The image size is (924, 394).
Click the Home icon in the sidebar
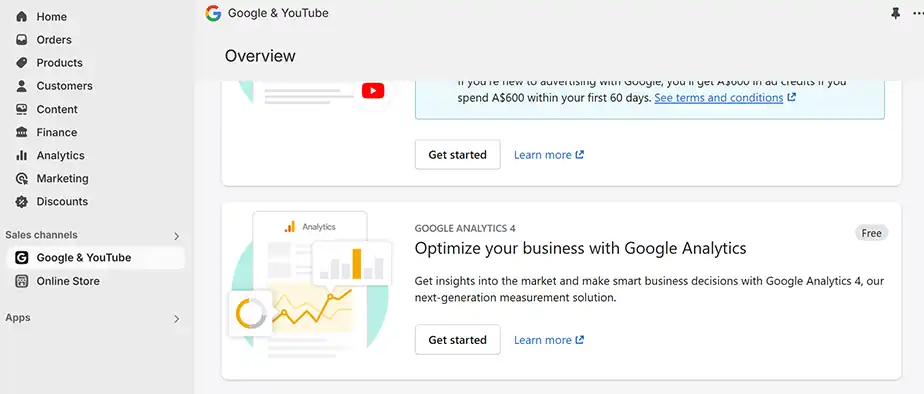[22, 16]
